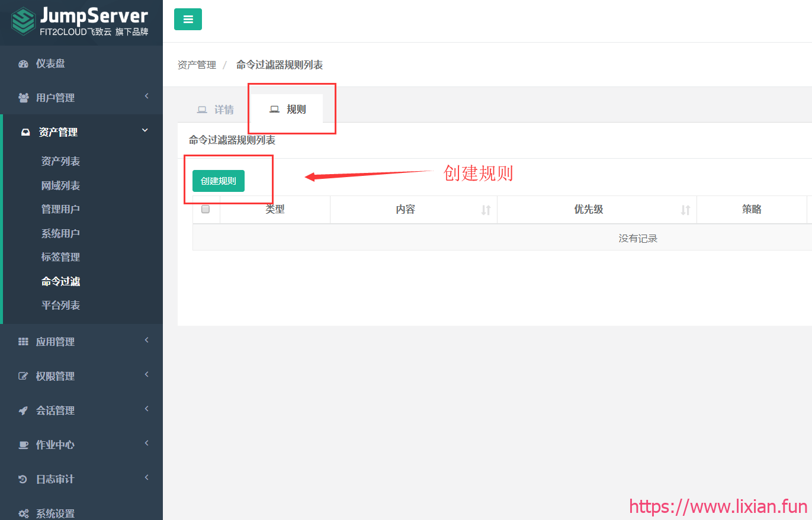812x520 pixels.
Task: Click 资产管理 breadcrumb link
Action: click(x=197, y=65)
